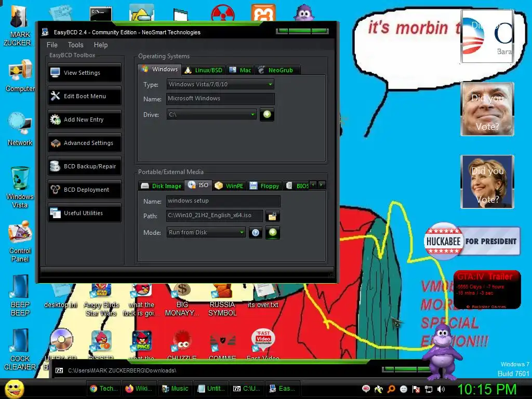Select the Computer desktop icon
Image resolution: width=532 pixels, height=399 pixels.
20,76
